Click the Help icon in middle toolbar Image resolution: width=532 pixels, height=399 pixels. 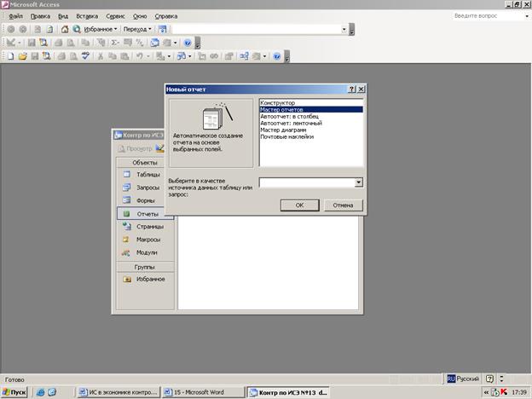tap(188, 43)
